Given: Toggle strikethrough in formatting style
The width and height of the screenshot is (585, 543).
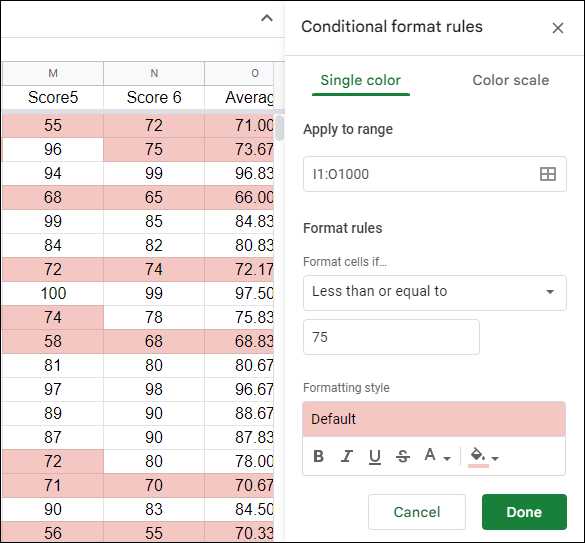Looking at the screenshot, I should (403, 456).
